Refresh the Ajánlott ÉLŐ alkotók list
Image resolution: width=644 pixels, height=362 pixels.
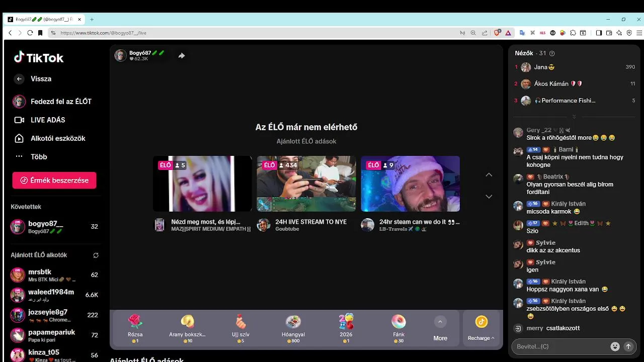coord(96,255)
